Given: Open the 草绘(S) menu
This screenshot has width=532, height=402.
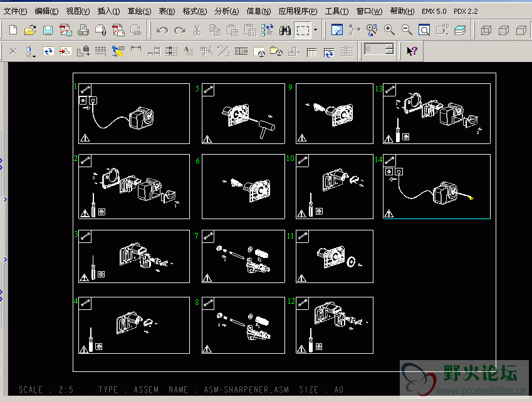Looking at the screenshot, I should (139, 11).
